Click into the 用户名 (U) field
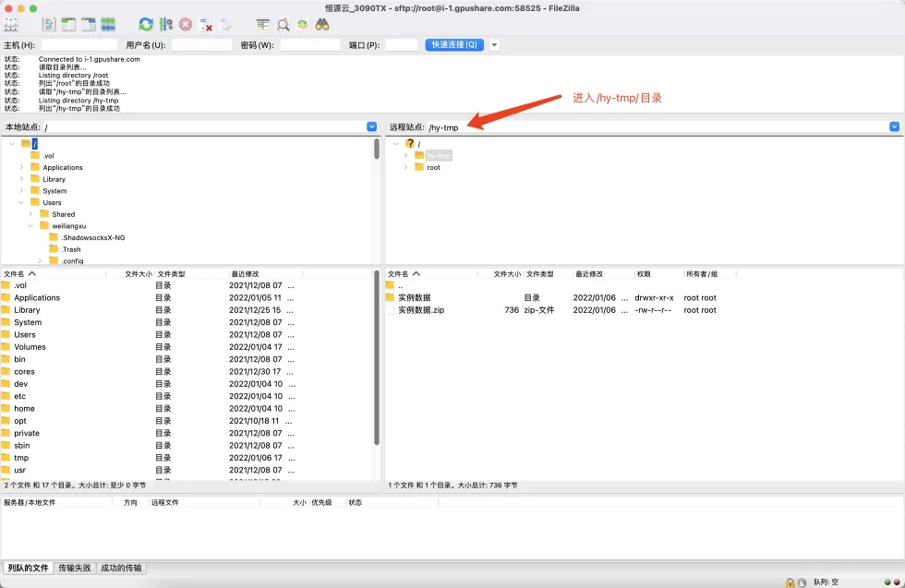This screenshot has height=588, width=905. point(201,45)
